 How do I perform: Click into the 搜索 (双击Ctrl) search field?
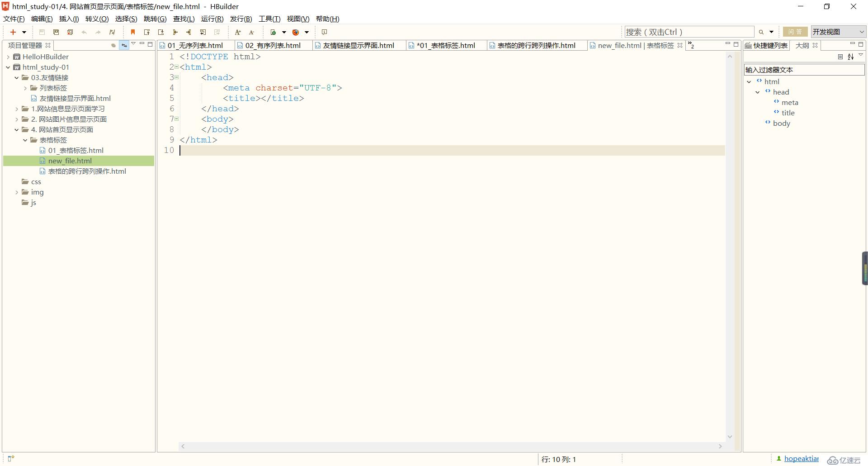click(x=689, y=32)
